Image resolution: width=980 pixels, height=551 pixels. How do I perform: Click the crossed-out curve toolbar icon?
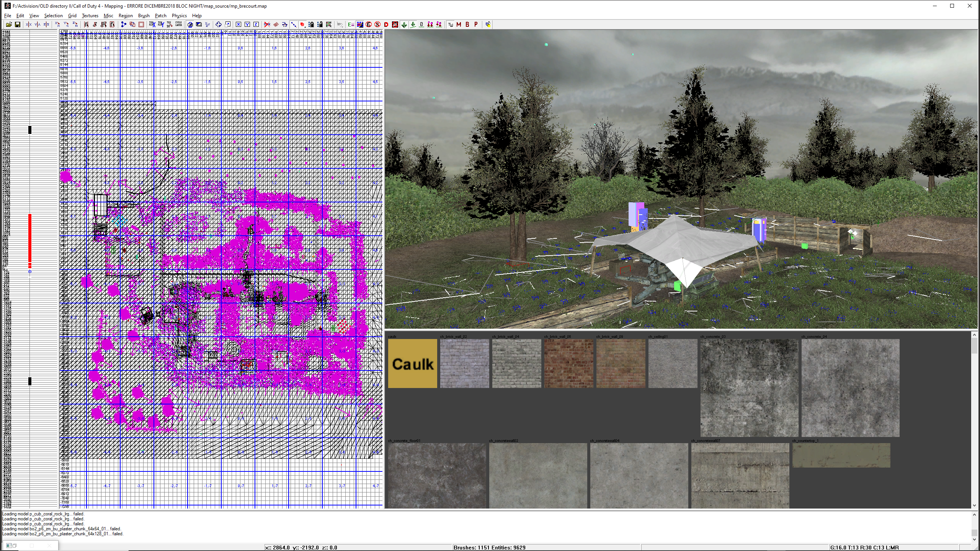(x=267, y=24)
